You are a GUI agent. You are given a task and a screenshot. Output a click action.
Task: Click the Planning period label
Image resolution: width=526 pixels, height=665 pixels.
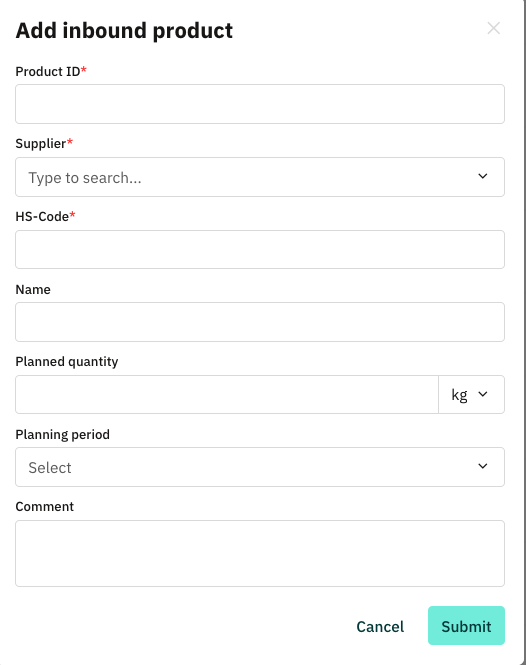coord(62,434)
